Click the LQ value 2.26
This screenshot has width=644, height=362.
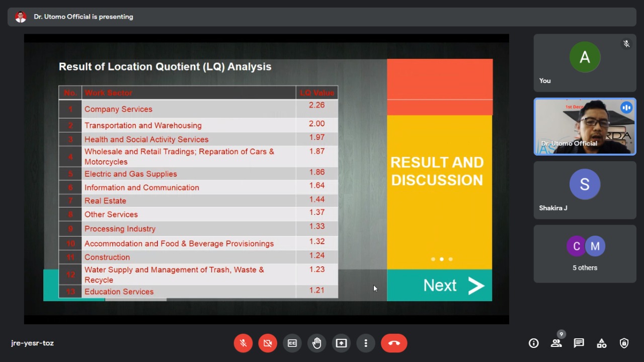(x=317, y=105)
